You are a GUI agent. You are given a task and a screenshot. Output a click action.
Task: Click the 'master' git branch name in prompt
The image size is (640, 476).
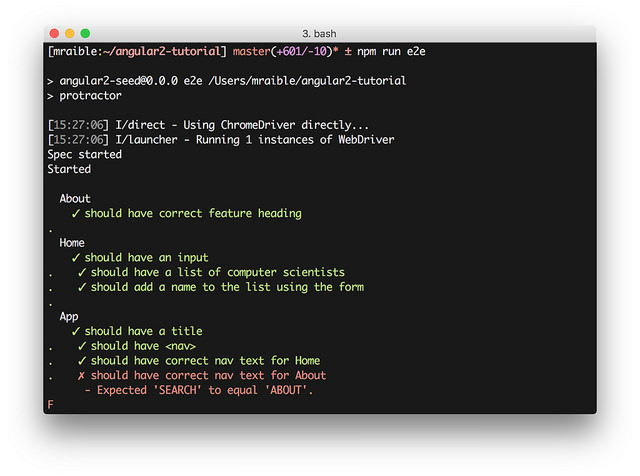pos(253,51)
